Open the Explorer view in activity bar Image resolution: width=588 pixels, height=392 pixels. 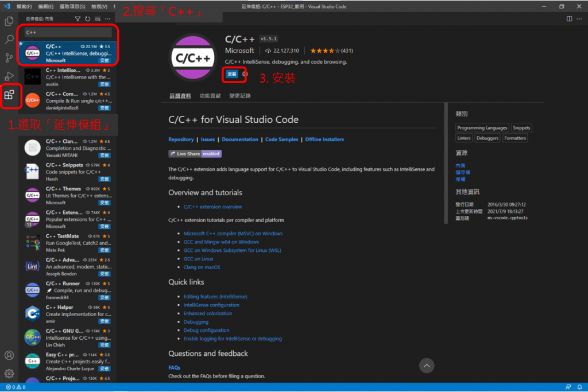(9, 21)
